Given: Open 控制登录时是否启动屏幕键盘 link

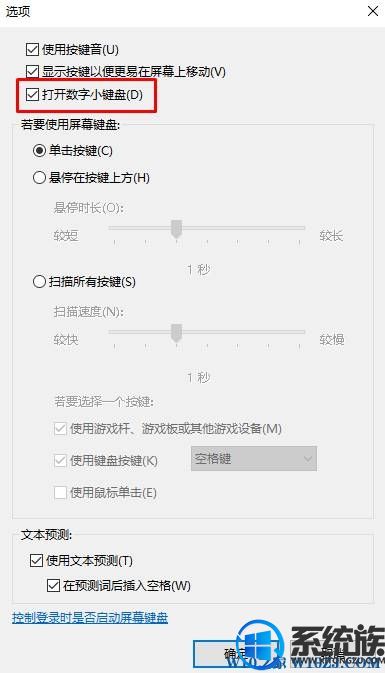Looking at the screenshot, I should (90, 618).
